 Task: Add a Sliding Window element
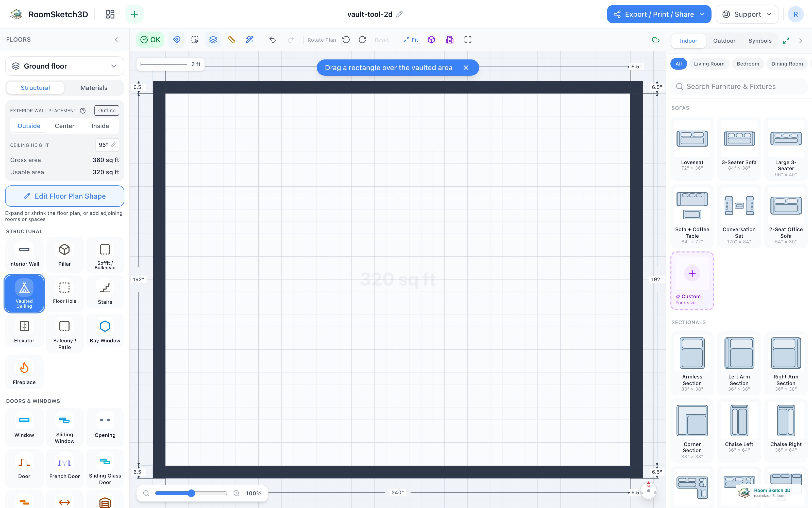(64, 427)
